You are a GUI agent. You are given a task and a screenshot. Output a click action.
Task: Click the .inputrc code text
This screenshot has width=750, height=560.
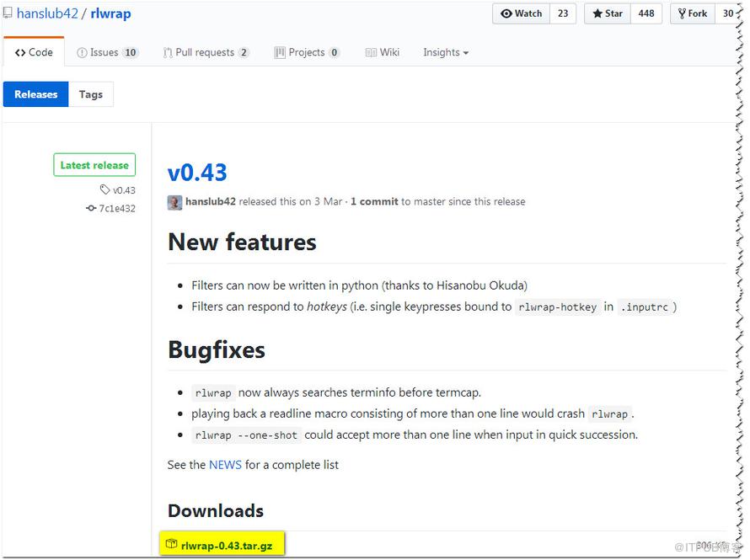645,307
